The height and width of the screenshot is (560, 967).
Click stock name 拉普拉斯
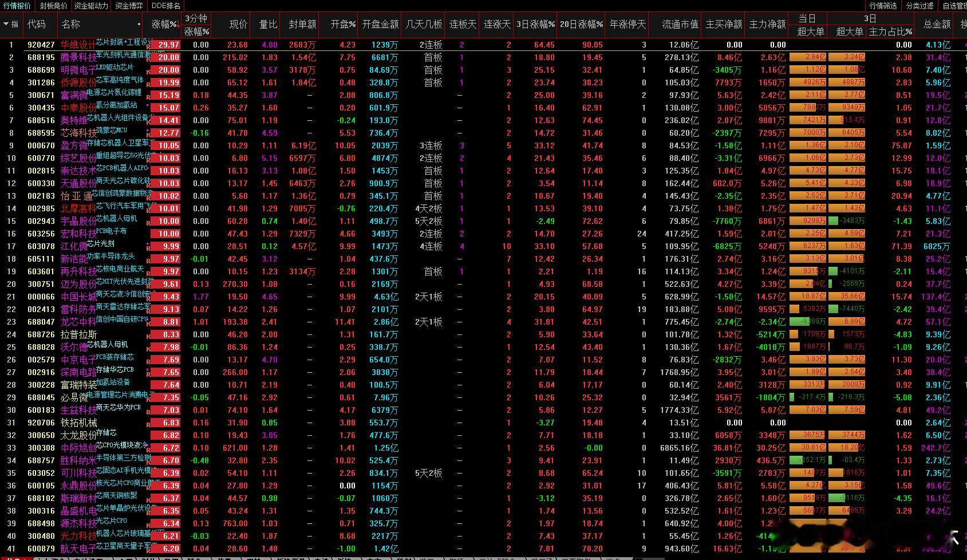coord(78,334)
